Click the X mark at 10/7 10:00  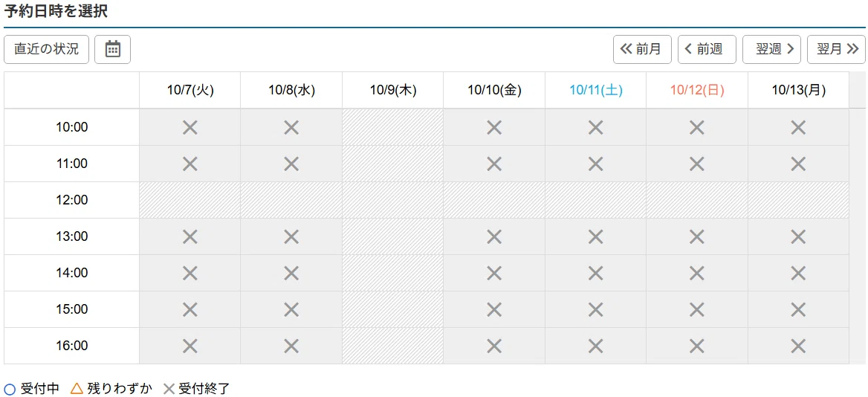[x=190, y=127]
